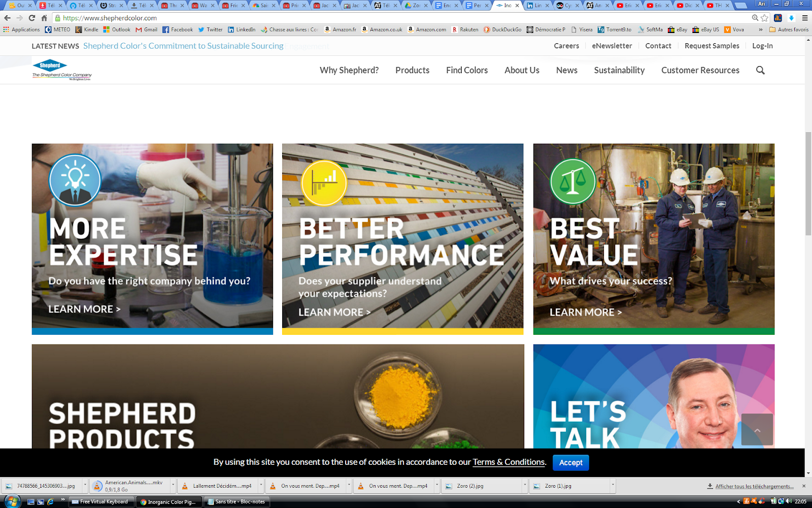Open the Chrome hamburger menu

click(805, 18)
